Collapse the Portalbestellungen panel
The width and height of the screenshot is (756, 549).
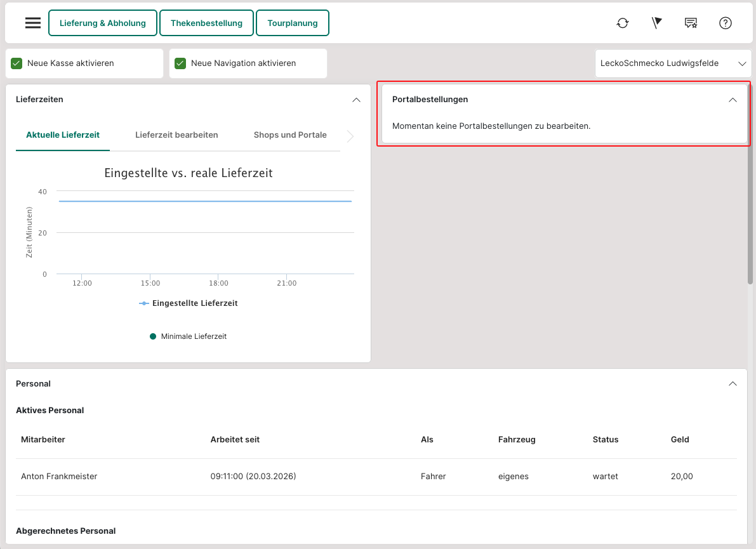[x=733, y=100]
